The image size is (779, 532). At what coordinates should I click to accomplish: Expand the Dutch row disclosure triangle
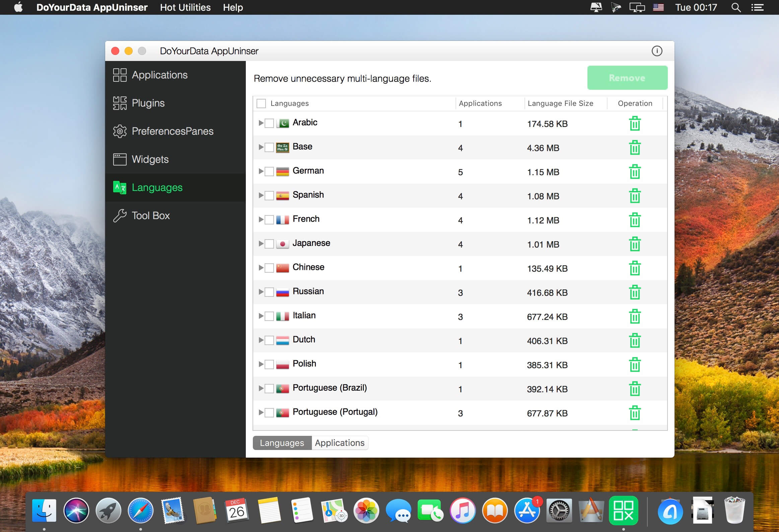click(x=261, y=340)
